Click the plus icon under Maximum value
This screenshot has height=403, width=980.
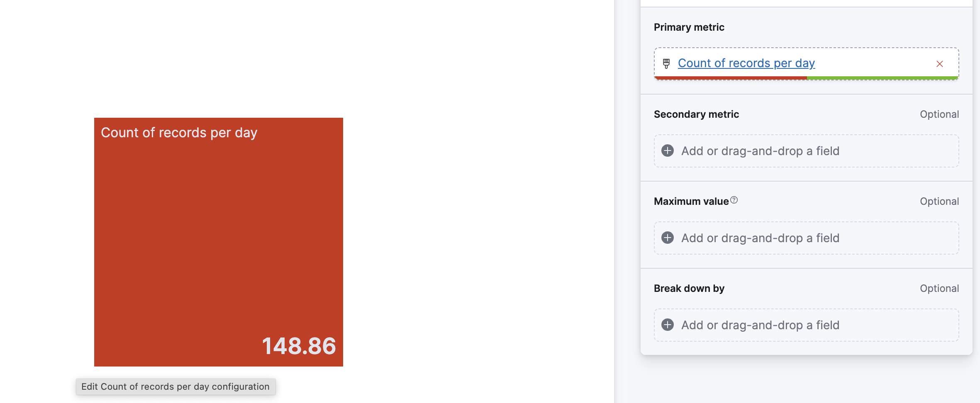[x=668, y=238]
